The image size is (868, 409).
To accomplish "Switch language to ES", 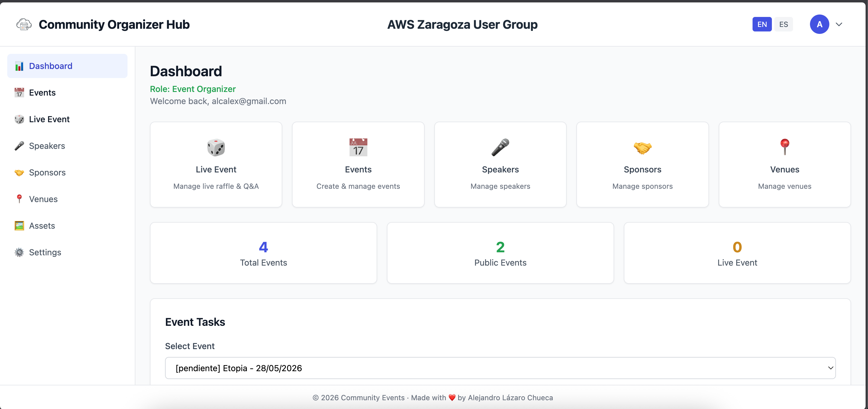I will 783,24.
